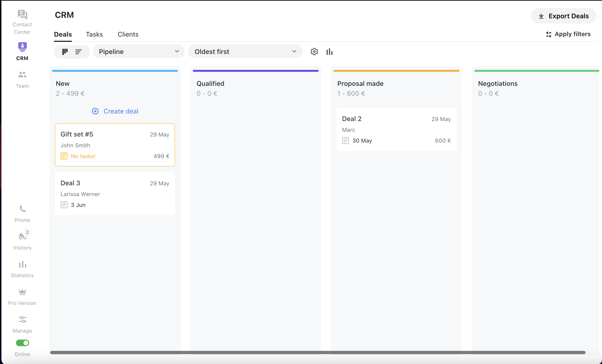Open the Contact Center from the sidebar

click(x=22, y=21)
